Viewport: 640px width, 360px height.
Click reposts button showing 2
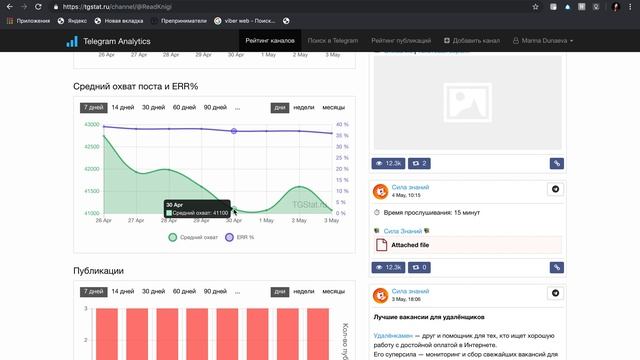(419, 164)
